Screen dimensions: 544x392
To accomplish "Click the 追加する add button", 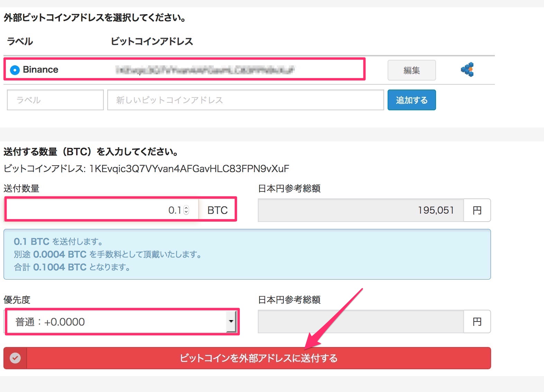I will click(411, 100).
